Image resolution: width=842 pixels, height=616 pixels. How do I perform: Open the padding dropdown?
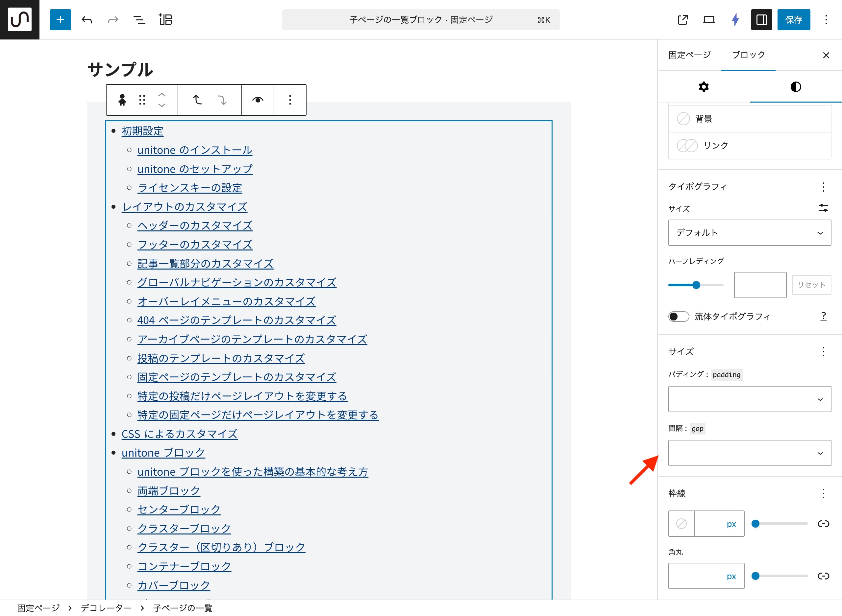point(749,399)
